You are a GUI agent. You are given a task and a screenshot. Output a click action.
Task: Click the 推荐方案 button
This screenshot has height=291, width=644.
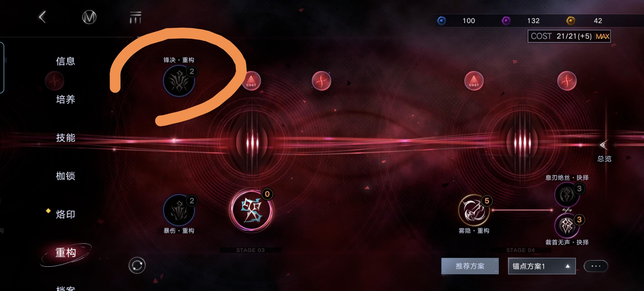[470, 266]
